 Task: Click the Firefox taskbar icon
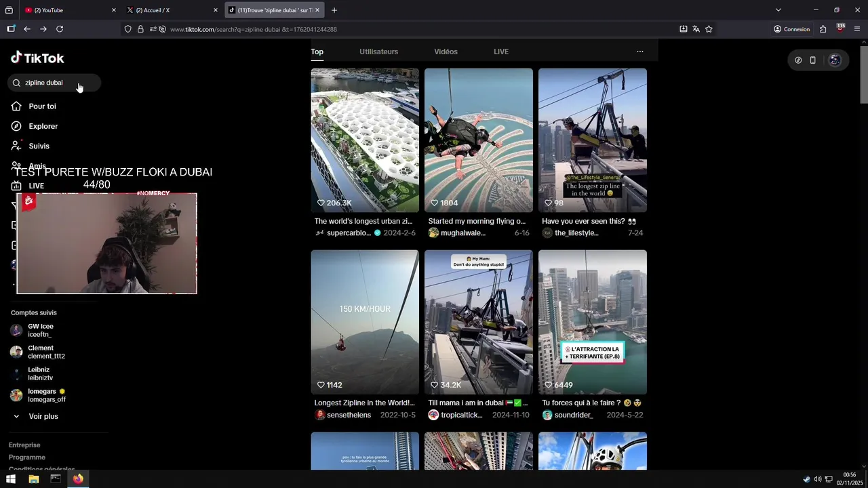(78, 479)
